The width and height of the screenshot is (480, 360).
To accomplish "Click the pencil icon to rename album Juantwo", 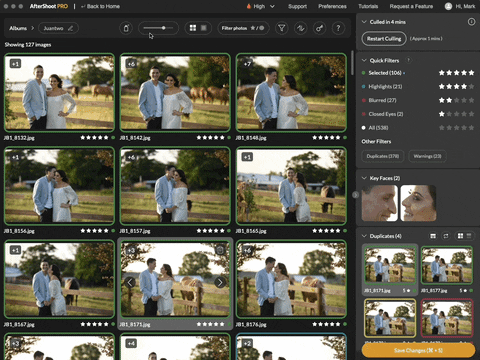I will 70,28.
